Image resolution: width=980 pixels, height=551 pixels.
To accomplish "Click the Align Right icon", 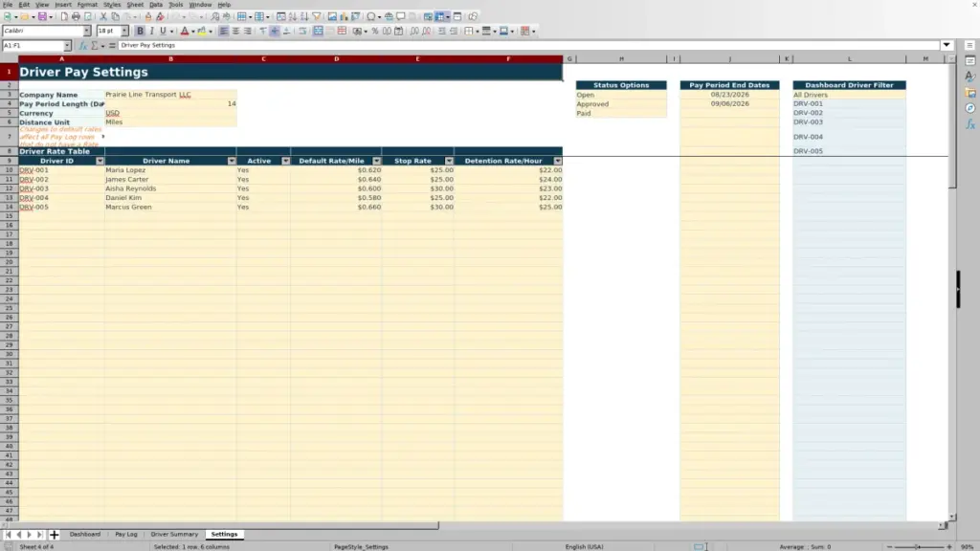I will point(248,31).
